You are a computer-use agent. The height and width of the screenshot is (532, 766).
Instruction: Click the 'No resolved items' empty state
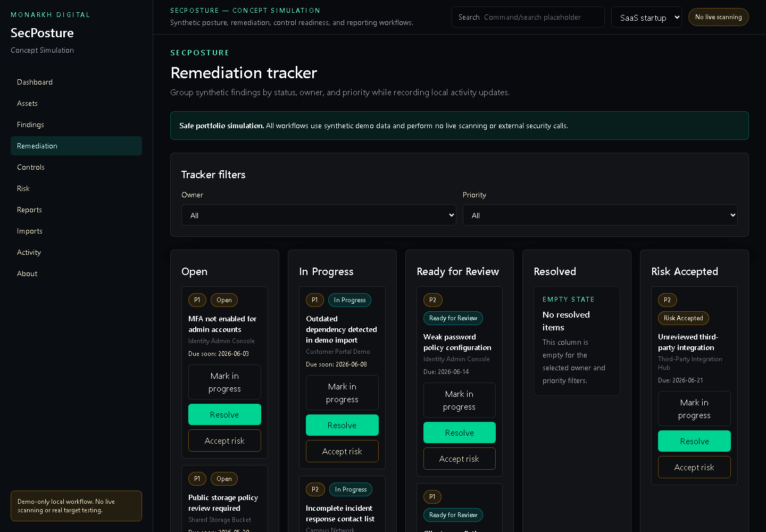(577, 341)
